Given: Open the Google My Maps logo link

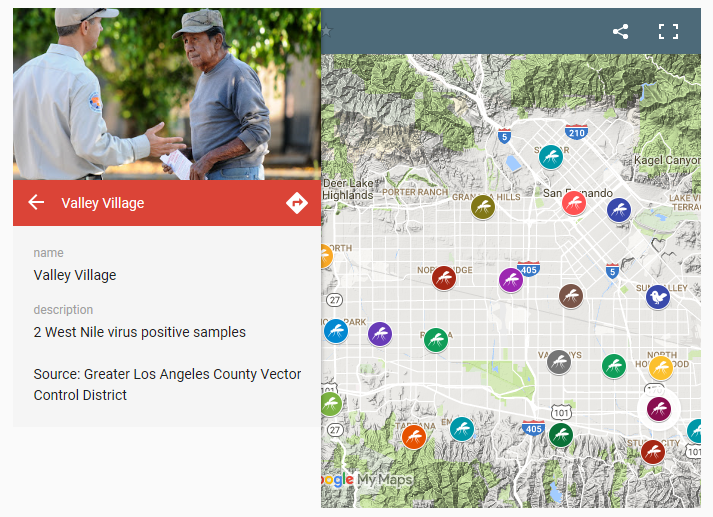Looking at the screenshot, I should click(x=367, y=479).
